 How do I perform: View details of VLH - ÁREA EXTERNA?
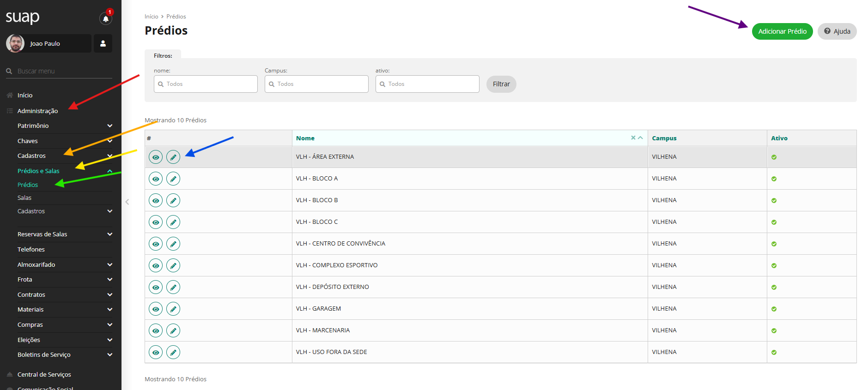(x=156, y=157)
